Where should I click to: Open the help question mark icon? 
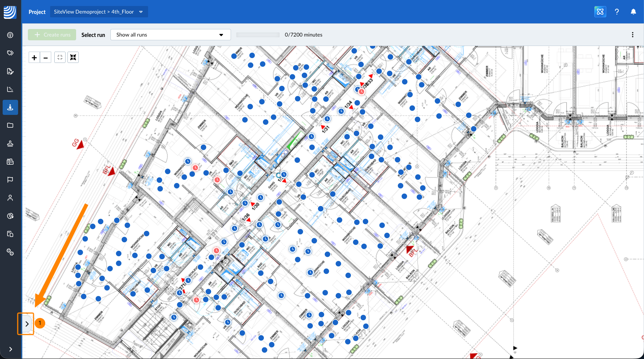617,12
